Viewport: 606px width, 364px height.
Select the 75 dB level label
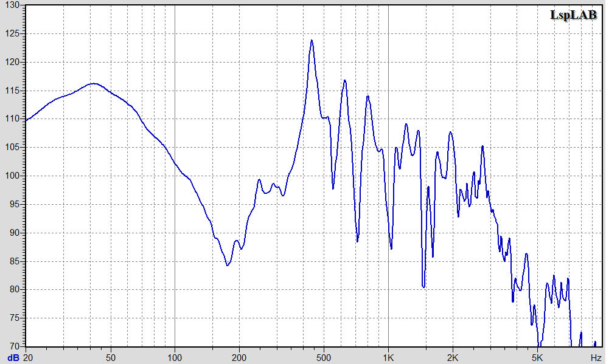15,318
